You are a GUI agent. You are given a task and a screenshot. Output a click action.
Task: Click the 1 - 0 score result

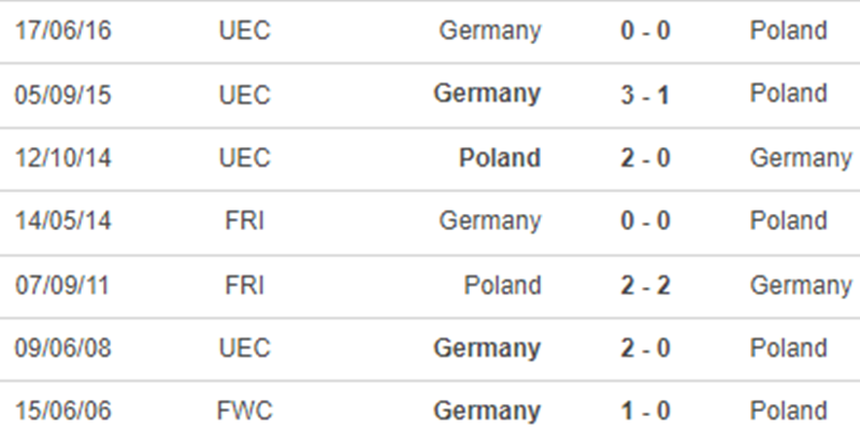[645, 411]
